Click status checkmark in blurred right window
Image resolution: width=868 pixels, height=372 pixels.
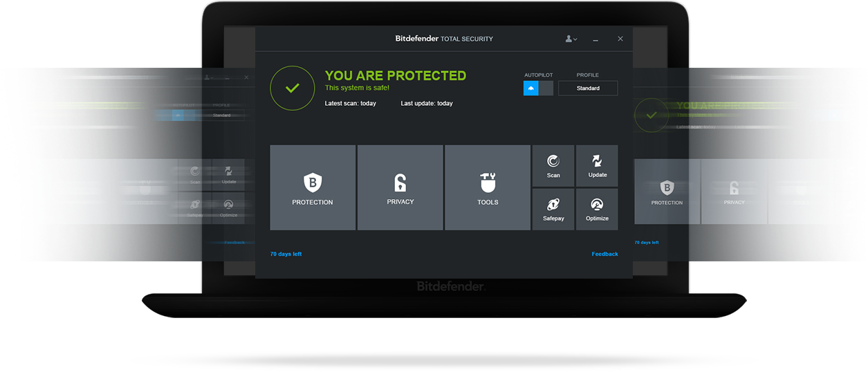point(652,115)
